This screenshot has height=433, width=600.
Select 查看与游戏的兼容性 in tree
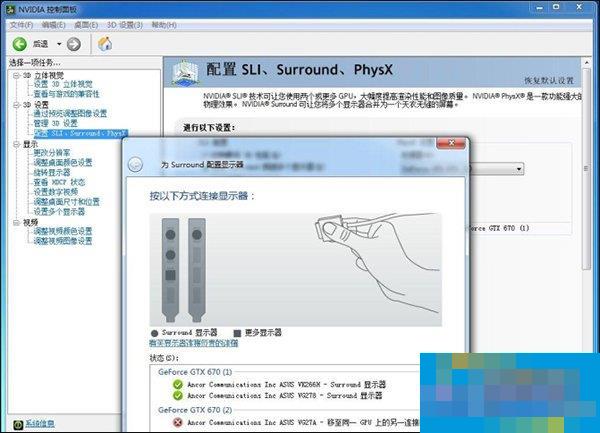[x=67, y=94]
